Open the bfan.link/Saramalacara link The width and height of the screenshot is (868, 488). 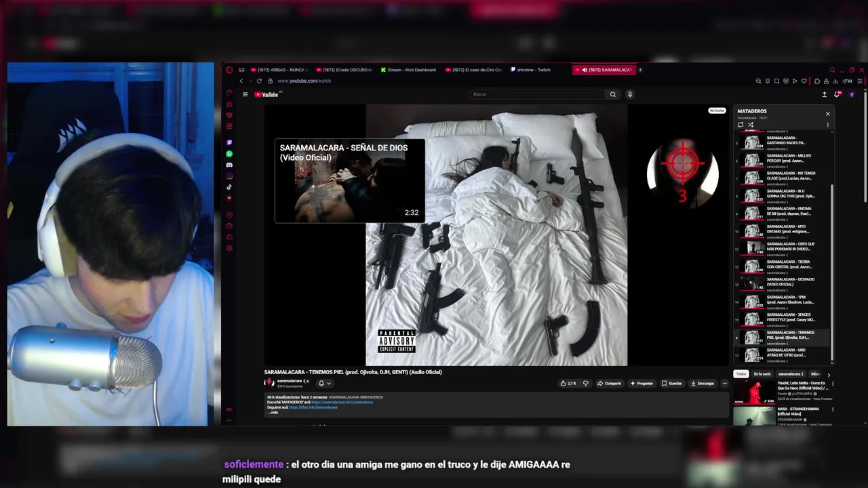click(x=313, y=407)
